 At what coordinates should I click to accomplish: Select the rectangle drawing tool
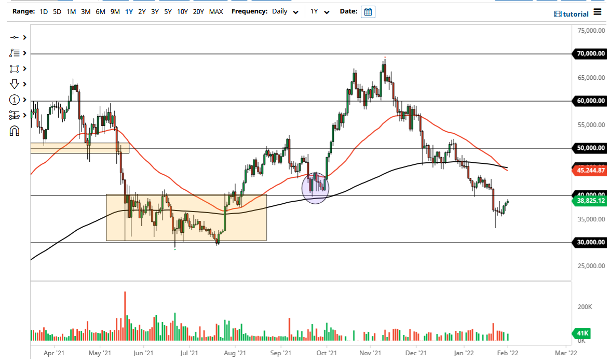coord(14,68)
